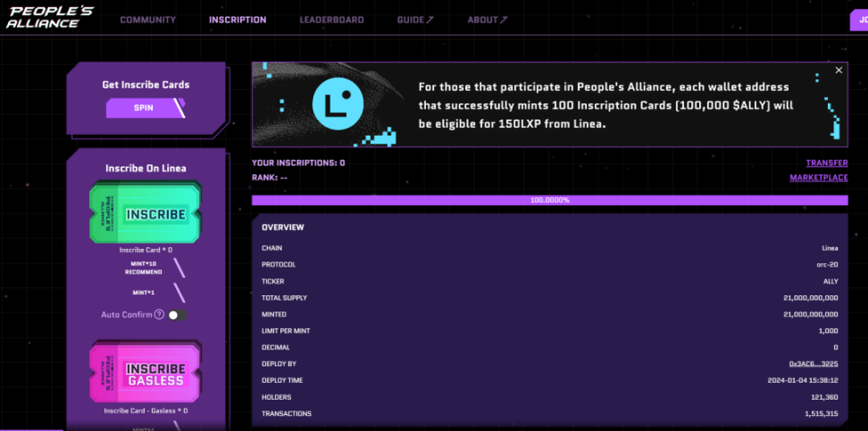Close the Linea LXP announcement banner
Image resolution: width=868 pixels, height=431 pixels.
[839, 70]
